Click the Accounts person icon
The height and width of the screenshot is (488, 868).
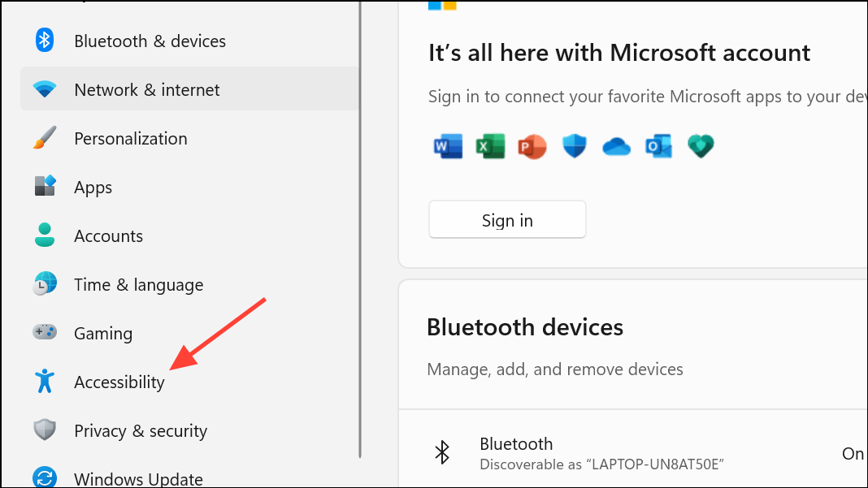coord(45,235)
